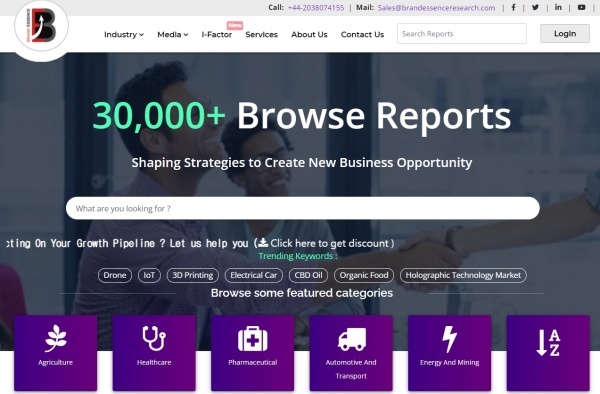Viewport: 600px width, 394px height.
Task: Open the Facebook social icon
Action: 513,7
